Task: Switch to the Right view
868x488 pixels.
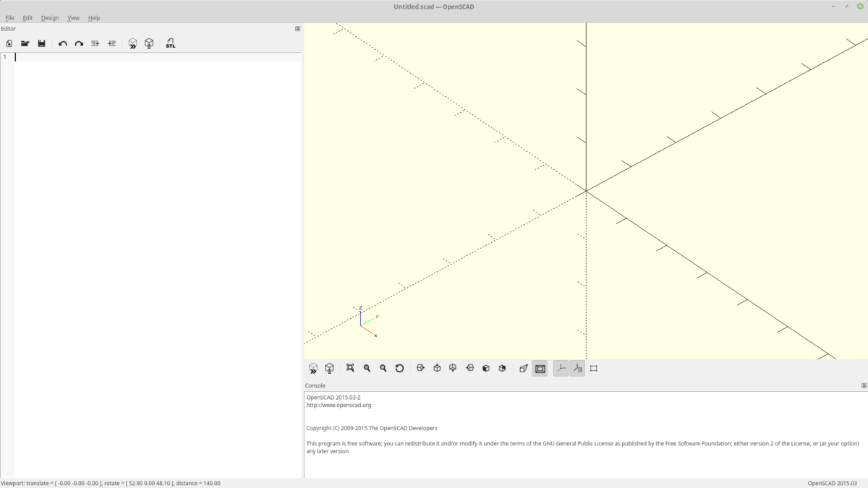Action: click(421, 368)
